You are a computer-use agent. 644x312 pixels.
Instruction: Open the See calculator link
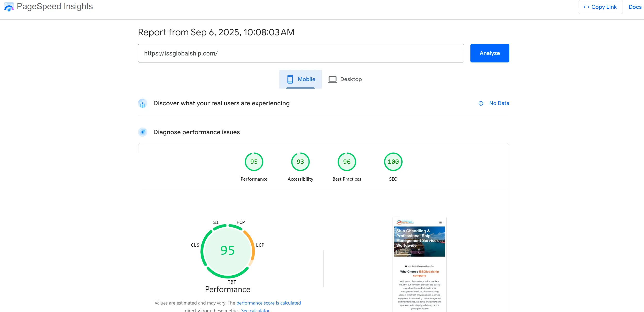pyautogui.click(x=255, y=310)
